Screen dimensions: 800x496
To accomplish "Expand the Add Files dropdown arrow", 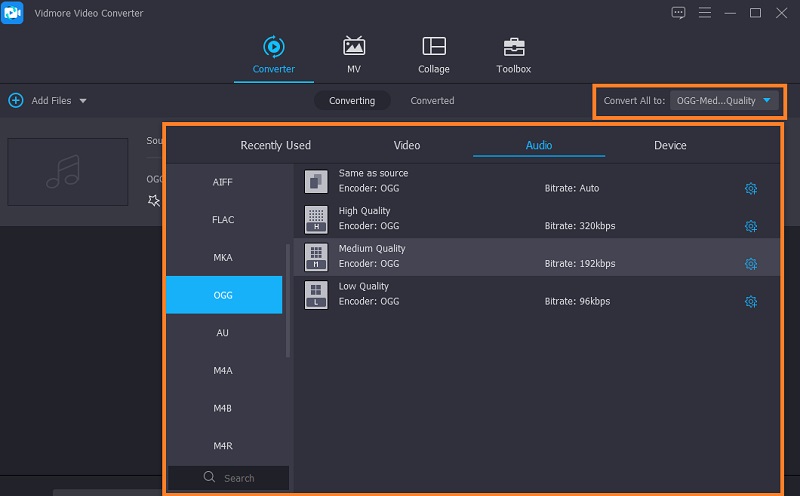I will click(83, 101).
